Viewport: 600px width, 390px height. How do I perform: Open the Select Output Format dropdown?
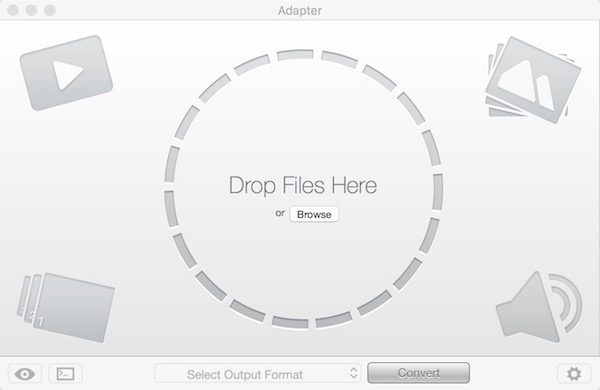(x=258, y=374)
